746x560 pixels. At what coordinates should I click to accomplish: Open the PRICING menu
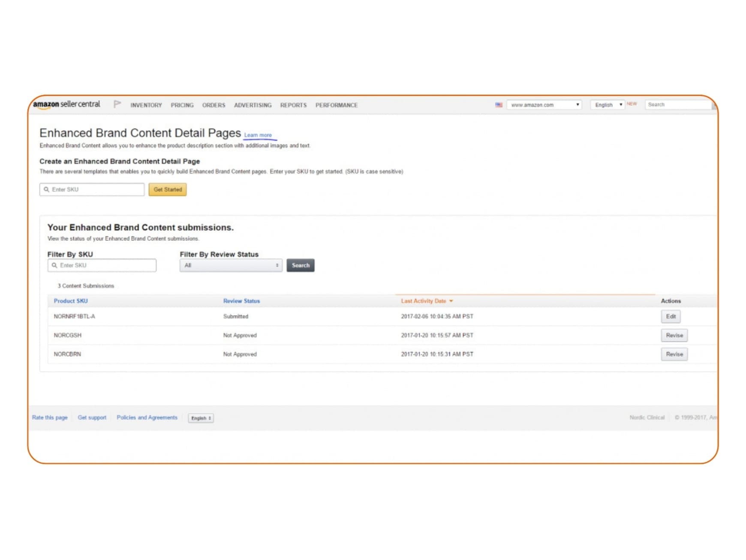tap(182, 105)
